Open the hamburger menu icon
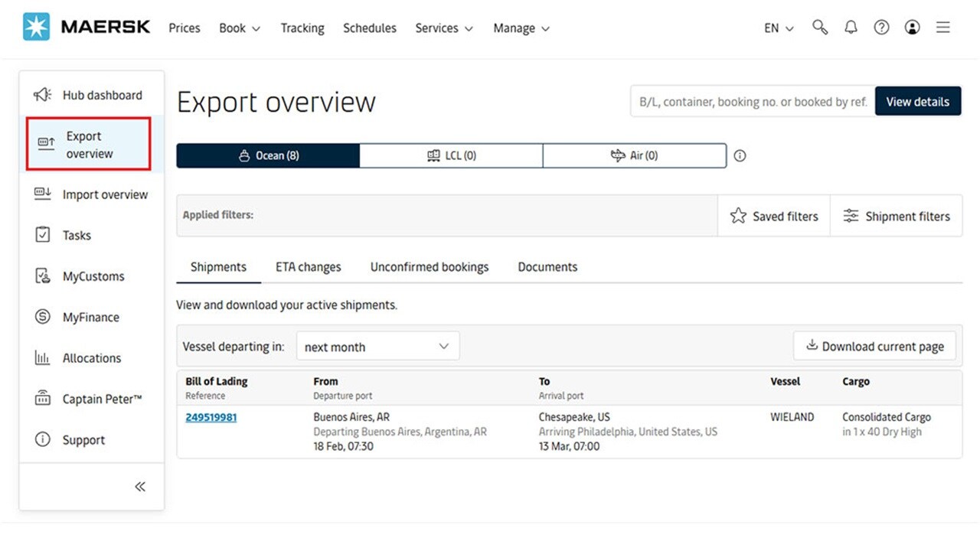This screenshot has height=551, width=980. click(x=942, y=27)
